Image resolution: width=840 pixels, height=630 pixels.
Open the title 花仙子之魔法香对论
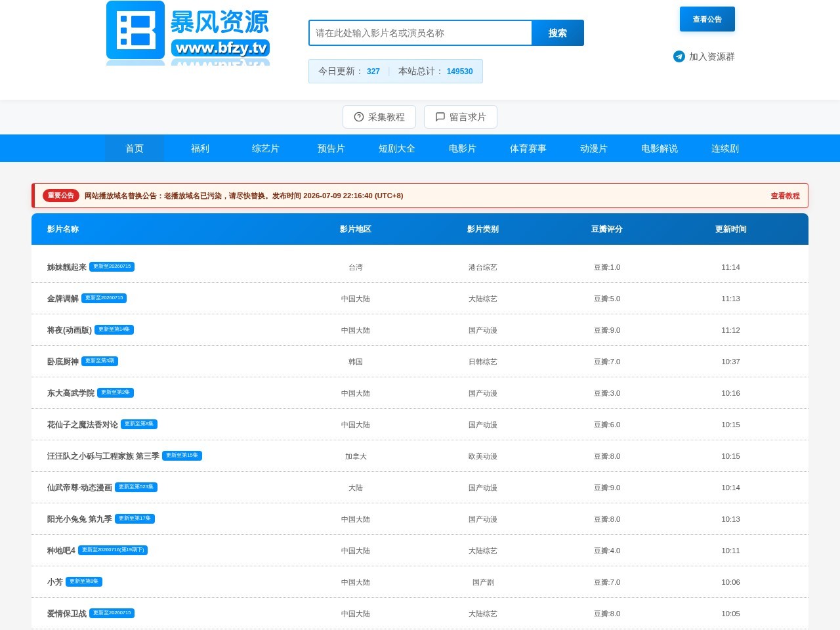coord(82,425)
